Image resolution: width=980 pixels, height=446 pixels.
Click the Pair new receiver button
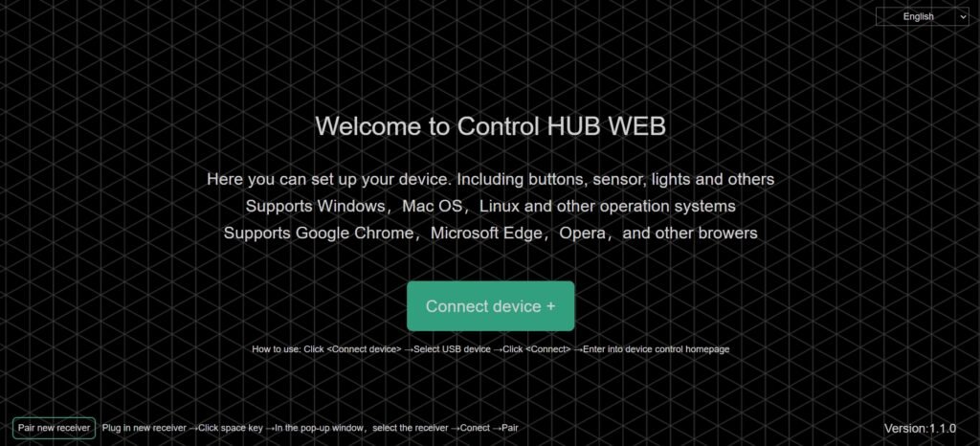click(54, 428)
